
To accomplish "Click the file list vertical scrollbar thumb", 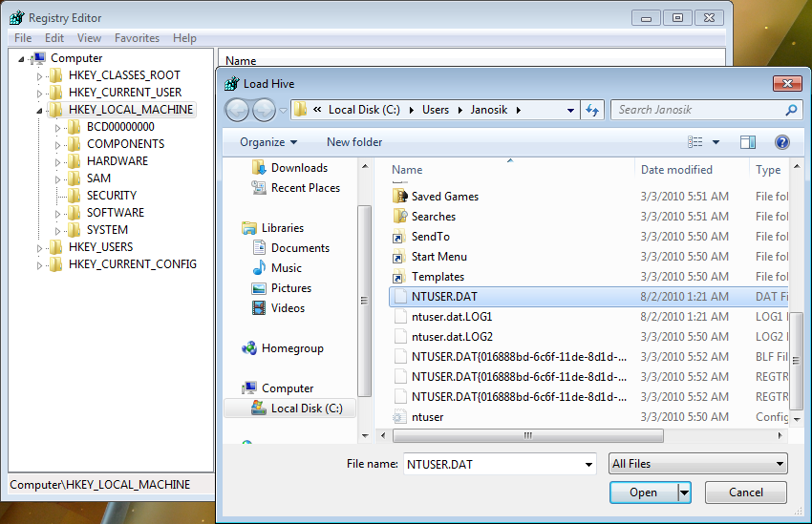I will [797, 360].
